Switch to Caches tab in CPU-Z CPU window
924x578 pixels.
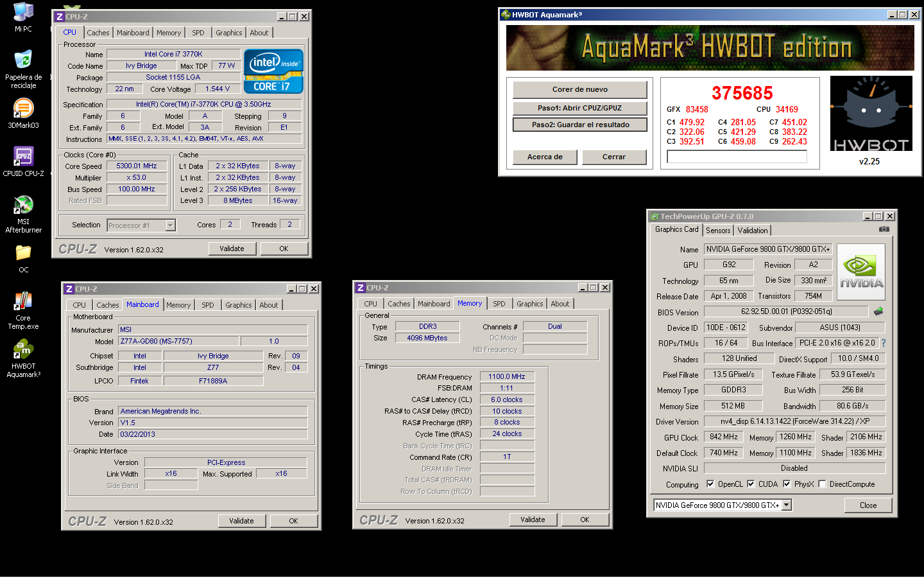pos(98,33)
